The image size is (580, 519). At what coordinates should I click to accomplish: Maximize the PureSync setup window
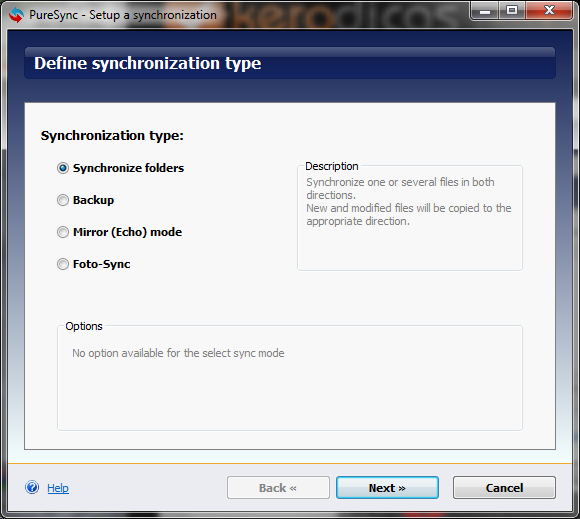tap(512, 11)
